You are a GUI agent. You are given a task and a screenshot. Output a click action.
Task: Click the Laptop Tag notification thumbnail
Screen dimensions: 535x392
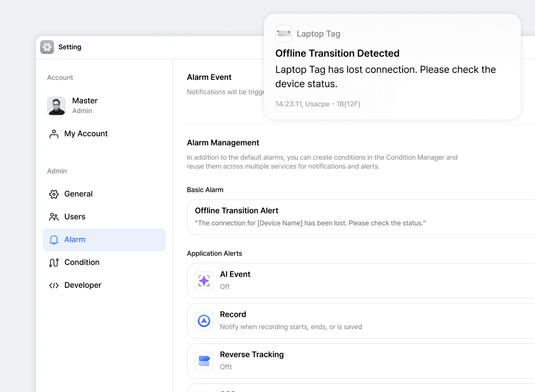pyautogui.click(x=284, y=34)
